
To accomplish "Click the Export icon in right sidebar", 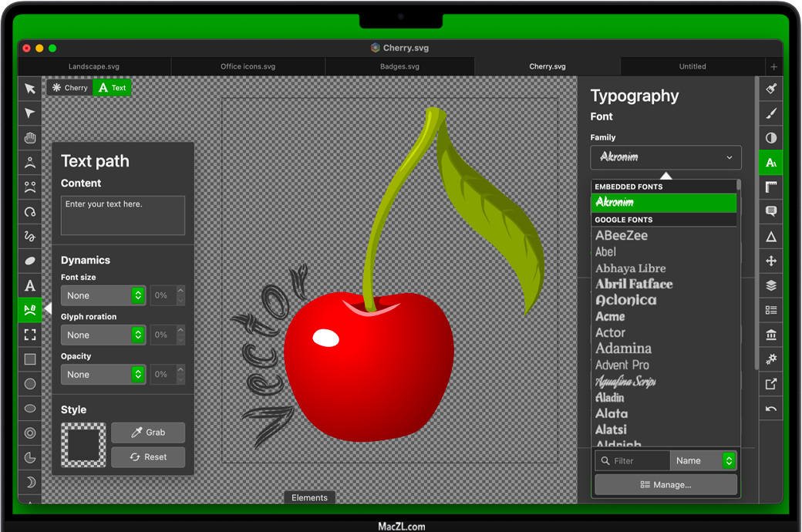I will tap(770, 384).
